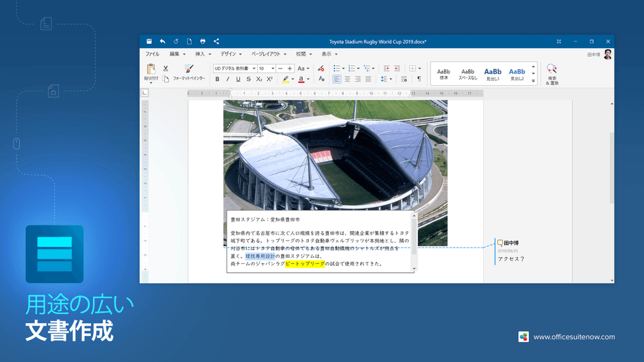This screenshot has width=644, height=362.
Task: Toggle Bold formatting
Action: point(217,79)
